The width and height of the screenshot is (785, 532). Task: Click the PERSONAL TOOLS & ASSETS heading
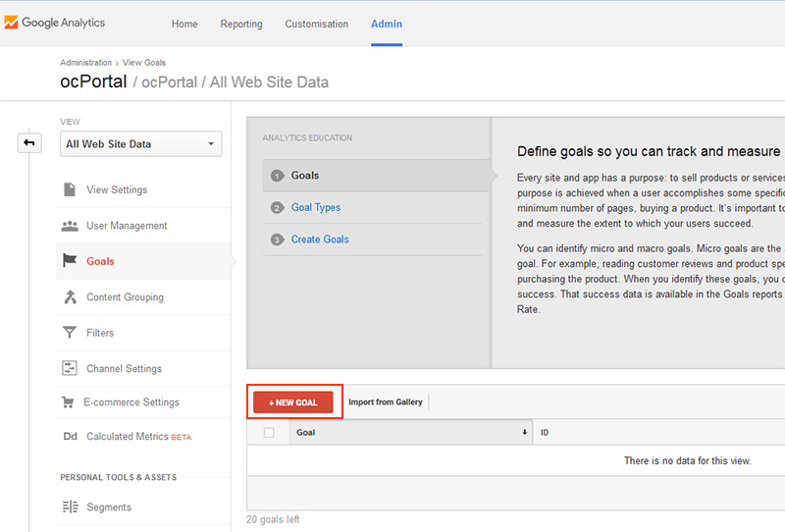tap(119, 477)
